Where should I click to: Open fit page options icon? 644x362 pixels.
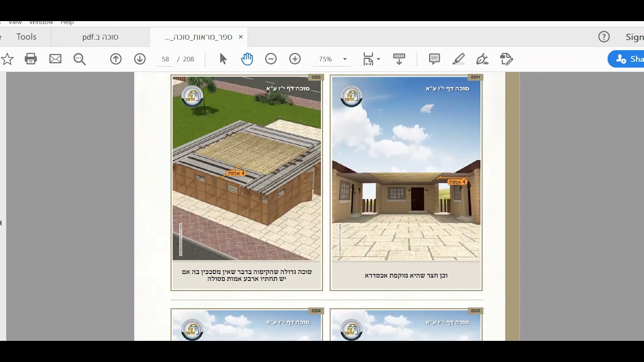368,59
